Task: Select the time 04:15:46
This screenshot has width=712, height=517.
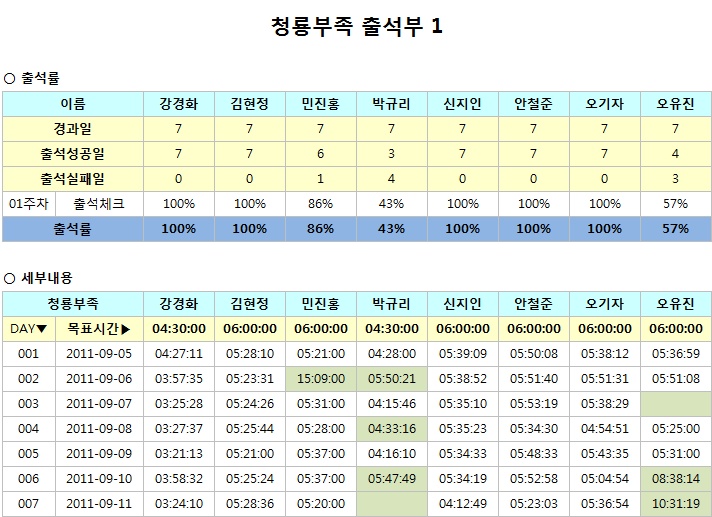Action: [391, 404]
